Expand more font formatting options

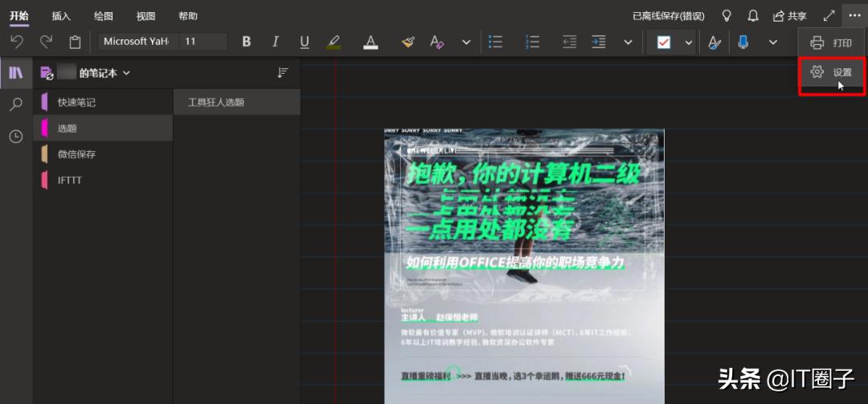[466, 42]
